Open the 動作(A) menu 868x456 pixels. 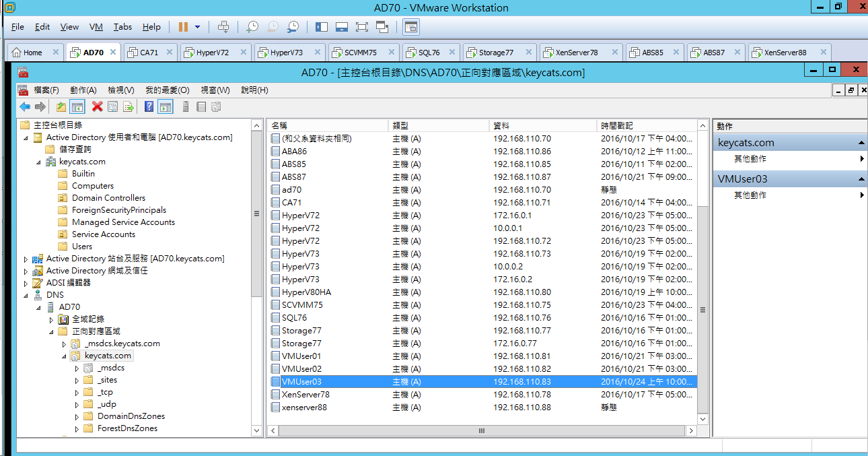coord(83,90)
